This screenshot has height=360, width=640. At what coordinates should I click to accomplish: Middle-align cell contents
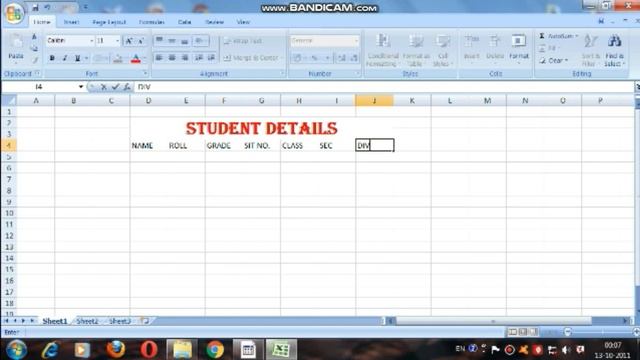172,41
